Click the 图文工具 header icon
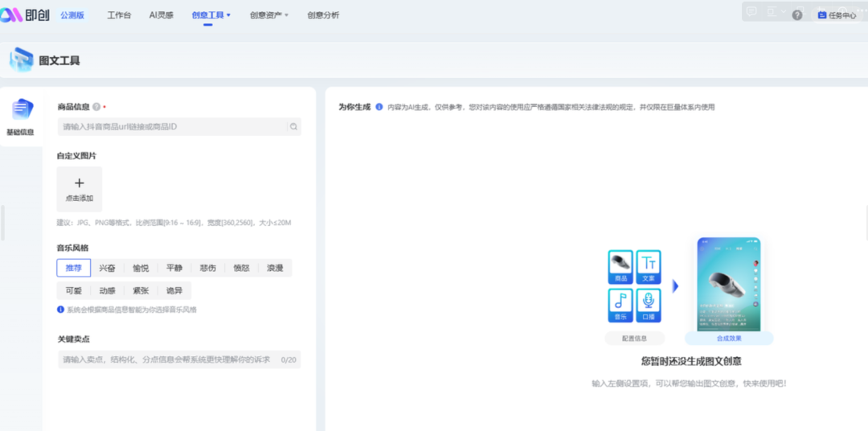The width and height of the screenshot is (868, 431). [22, 60]
